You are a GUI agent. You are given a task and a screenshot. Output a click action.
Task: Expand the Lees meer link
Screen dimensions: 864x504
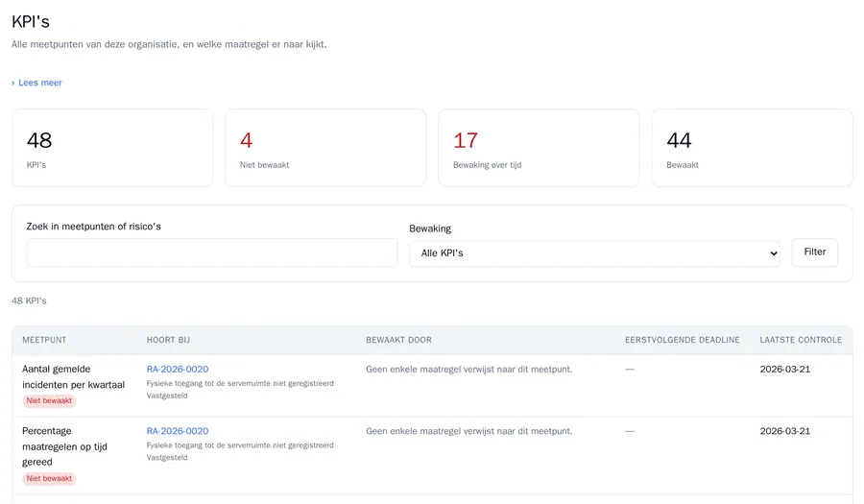tap(36, 83)
